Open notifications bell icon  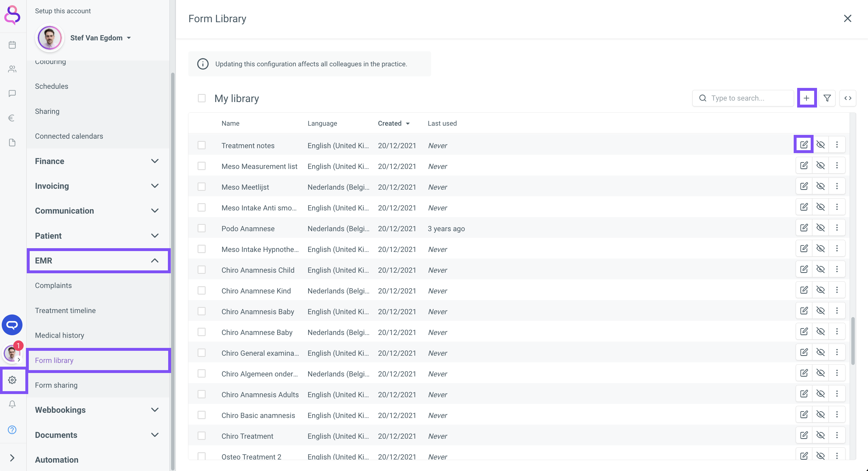[x=12, y=404]
